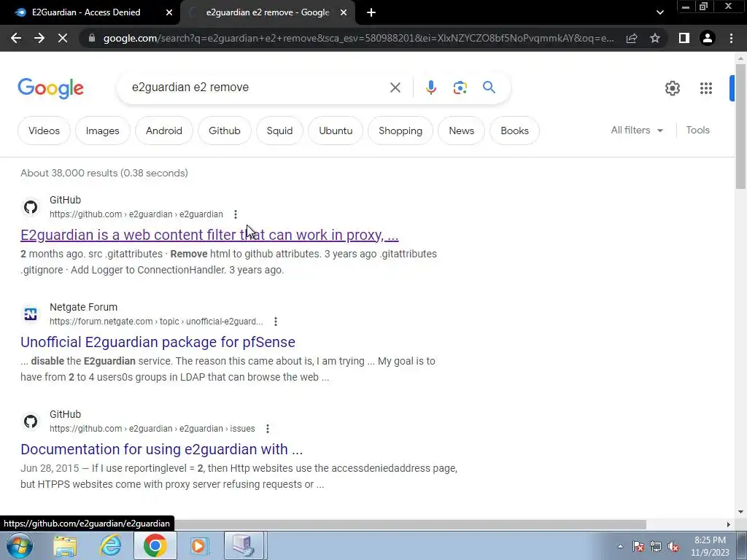Apply the Ubuntu filter chip

coord(336,131)
